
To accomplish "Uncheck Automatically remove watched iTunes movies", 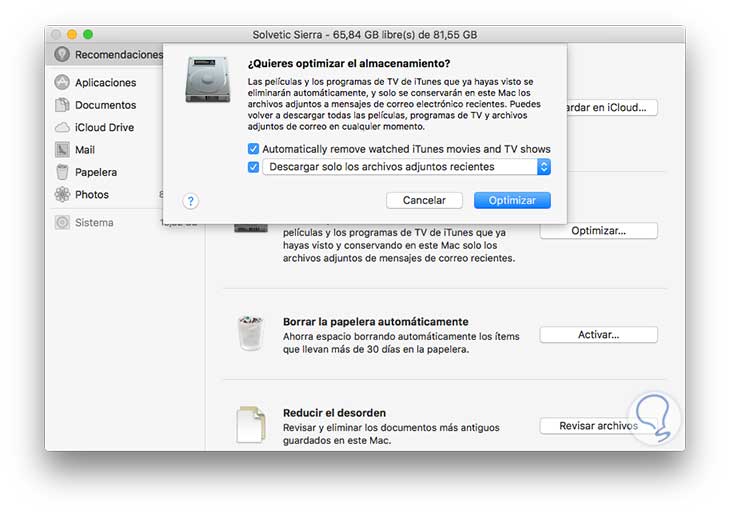I will [x=253, y=149].
